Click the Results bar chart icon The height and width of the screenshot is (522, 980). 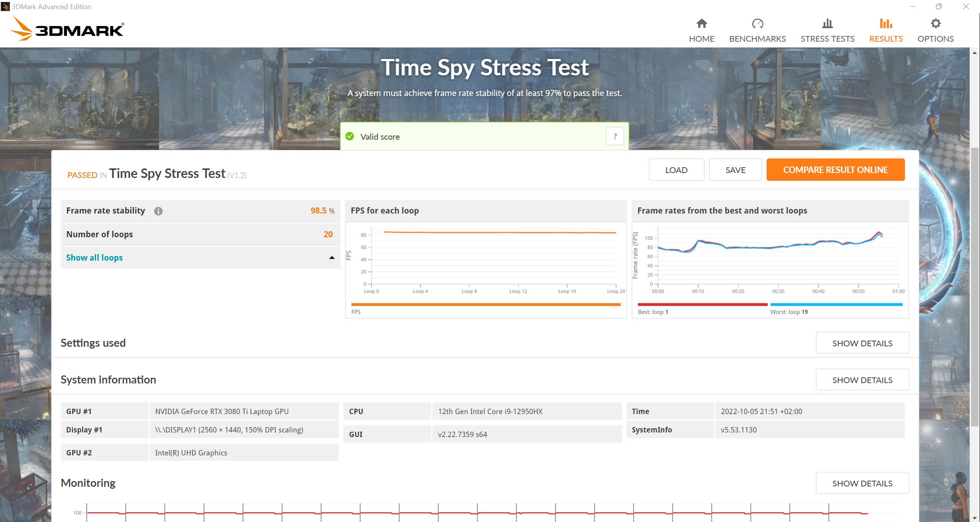886,24
